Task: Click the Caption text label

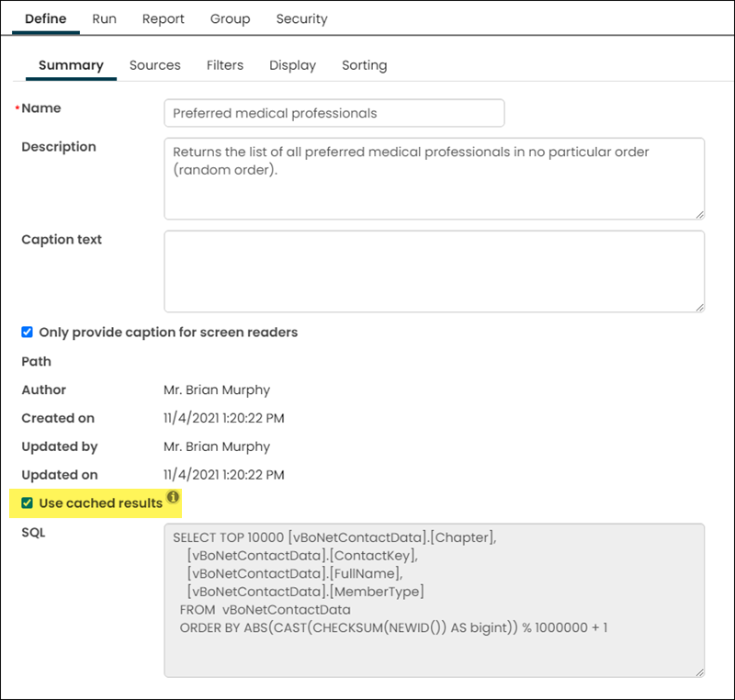Action: coord(62,240)
